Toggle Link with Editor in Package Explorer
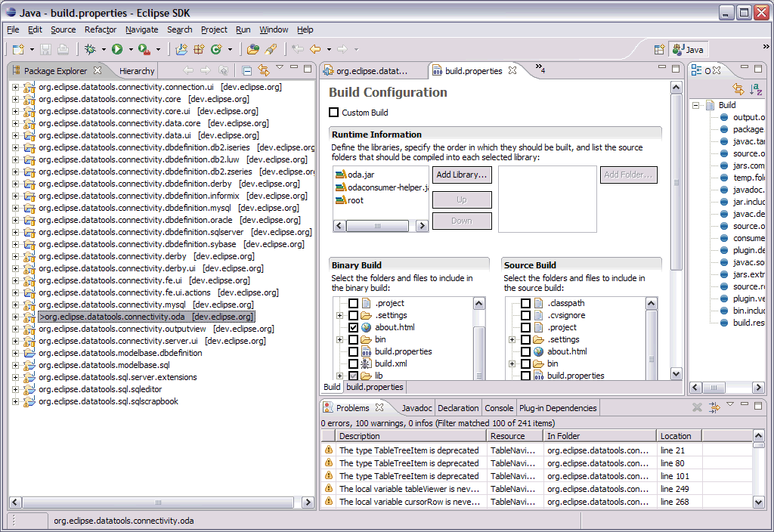Image resolution: width=774 pixels, height=532 pixels. [264, 70]
